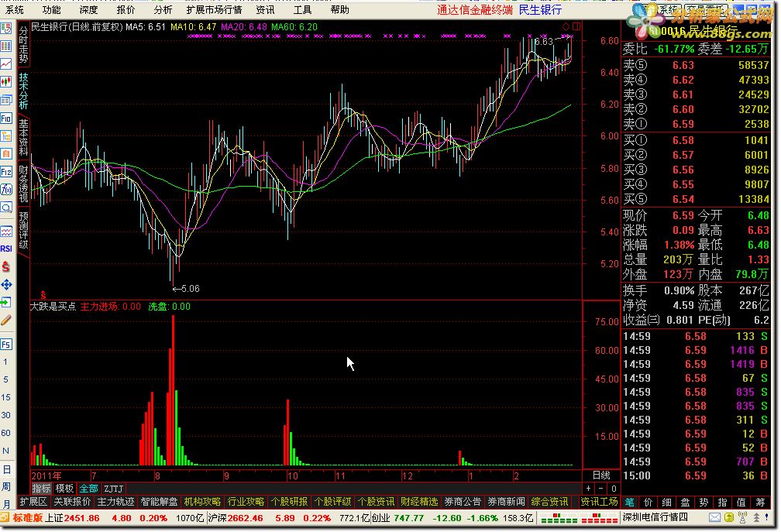This screenshot has width=781, height=532.
Task: Click the minus zoom button below chart
Action: click(x=601, y=489)
